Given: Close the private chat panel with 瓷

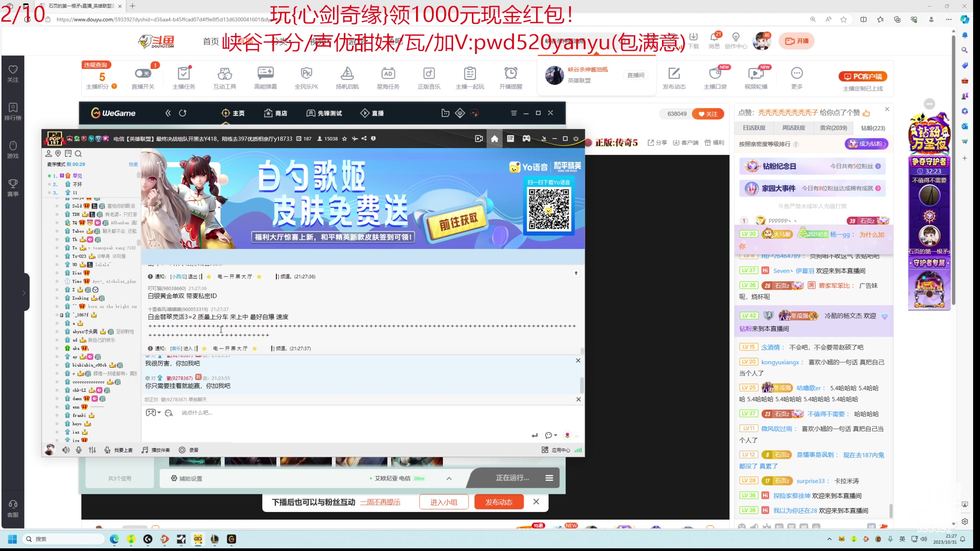Looking at the screenshot, I should tap(578, 360).
